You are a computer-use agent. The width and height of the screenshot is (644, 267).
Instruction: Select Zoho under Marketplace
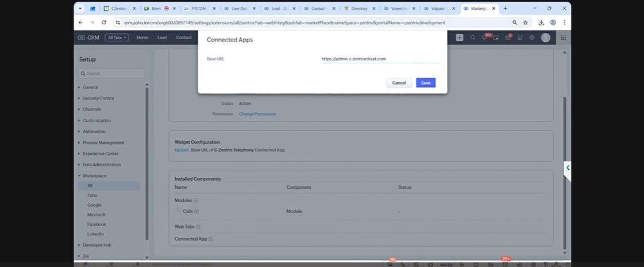[92, 196]
